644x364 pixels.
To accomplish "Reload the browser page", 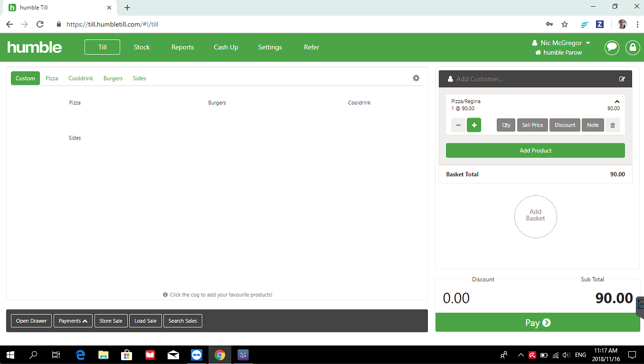I will tap(40, 24).
